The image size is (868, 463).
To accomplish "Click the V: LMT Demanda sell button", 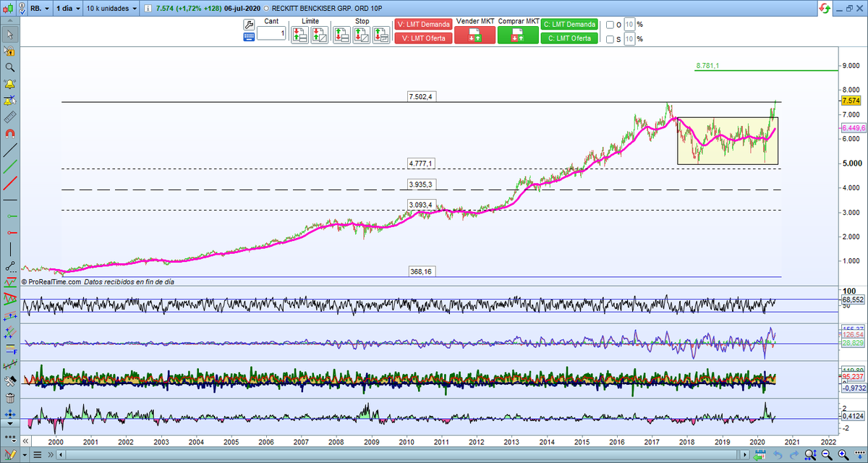I will point(422,24).
